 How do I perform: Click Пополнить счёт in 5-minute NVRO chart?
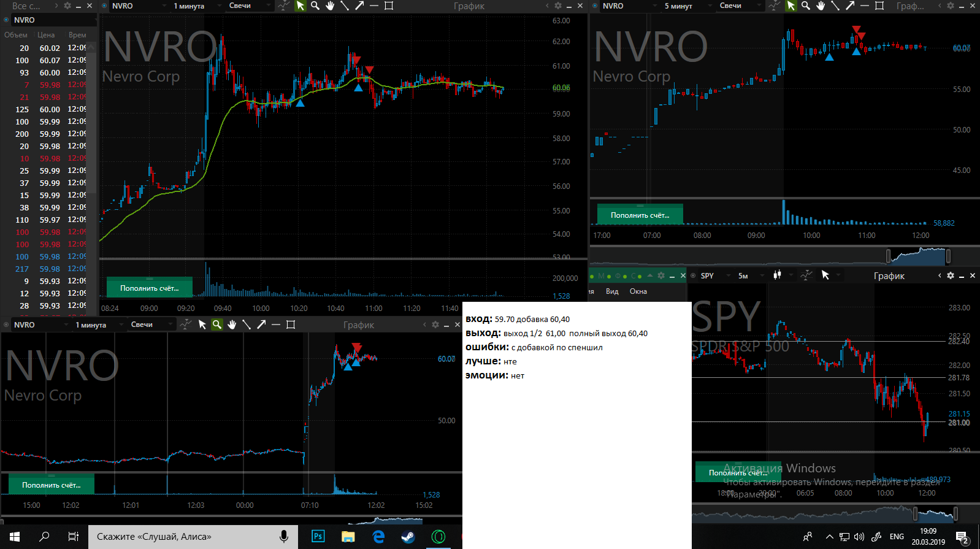(640, 215)
